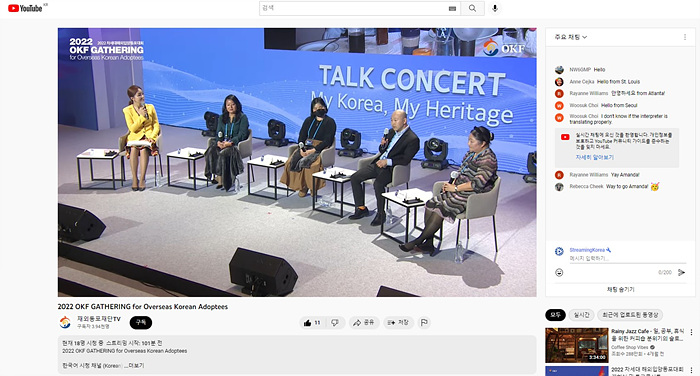Expand the description with ...더보기
The height and width of the screenshot is (376, 700).
(133, 366)
